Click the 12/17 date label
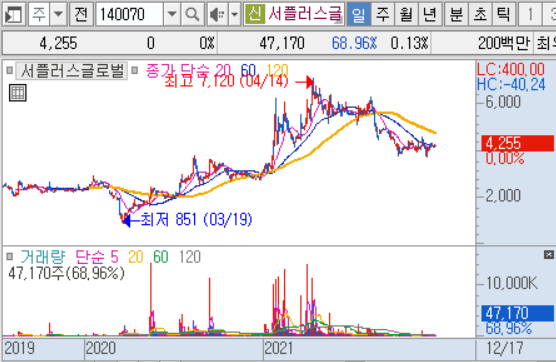This screenshot has width=556, height=362. pyautogui.click(x=505, y=348)
